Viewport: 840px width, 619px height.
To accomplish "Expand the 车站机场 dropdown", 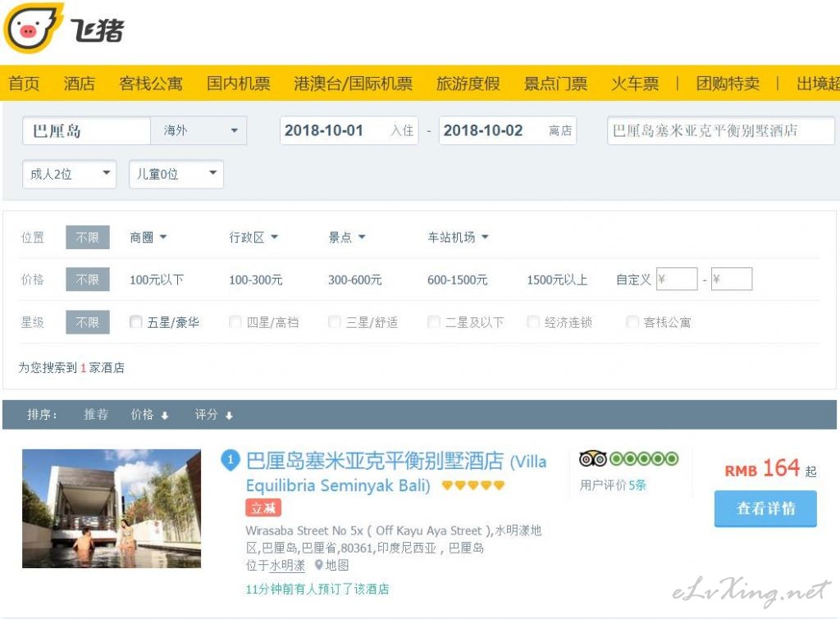I will coord(458,237).
